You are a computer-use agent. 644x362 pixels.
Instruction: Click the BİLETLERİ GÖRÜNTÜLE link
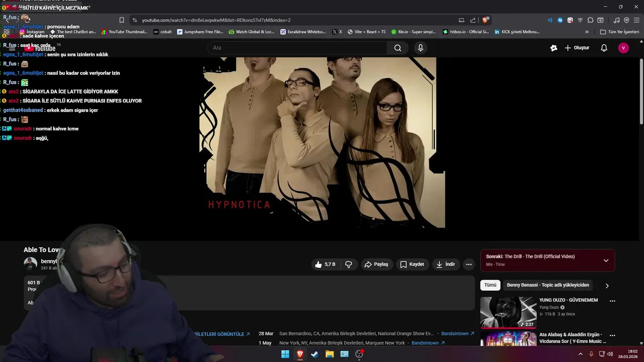[x=222, y=334]
